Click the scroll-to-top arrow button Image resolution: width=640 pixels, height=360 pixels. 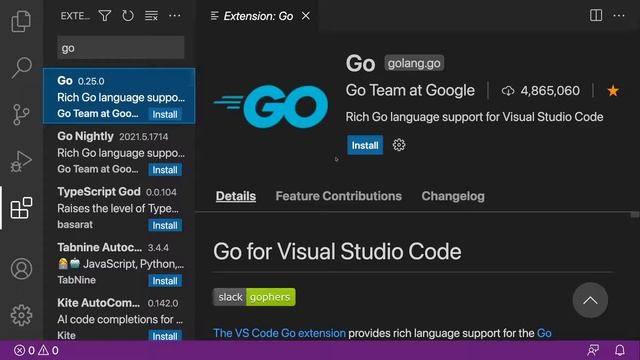coord(590,300)
